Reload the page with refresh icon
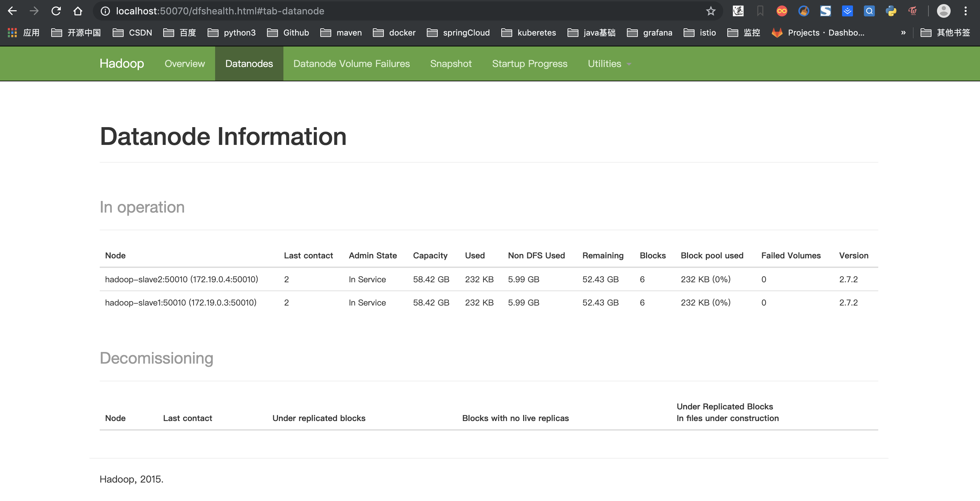 pyautogui.click(x=56, y=11)
